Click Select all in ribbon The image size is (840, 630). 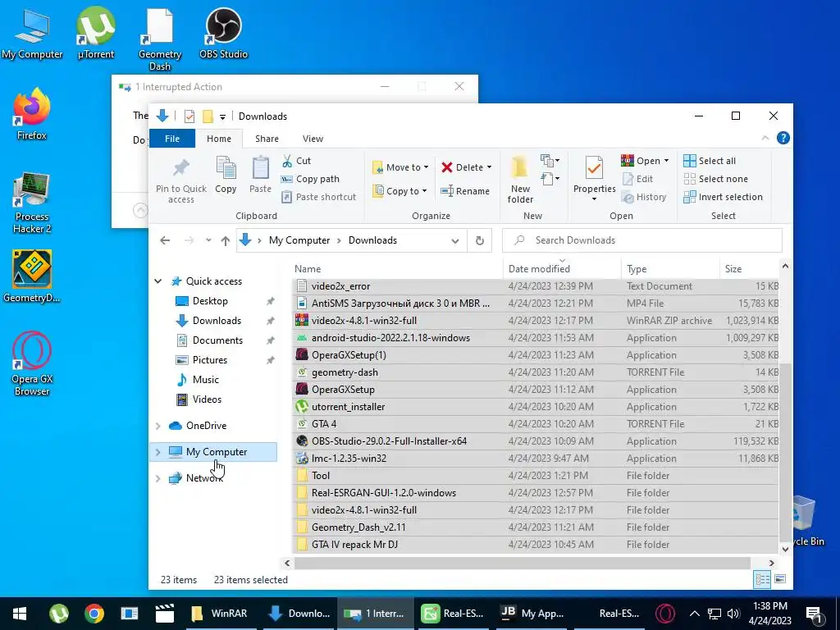pyautogui.click(x=710, y=161)
